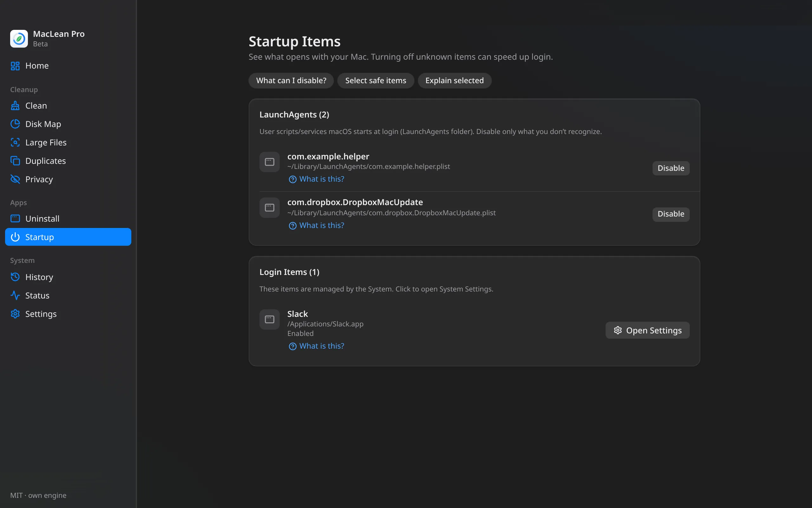This screenshot has height=508, width=812.
Task: Click the Privacy crossed-eye icon
Action: click(x=15, y=179)
